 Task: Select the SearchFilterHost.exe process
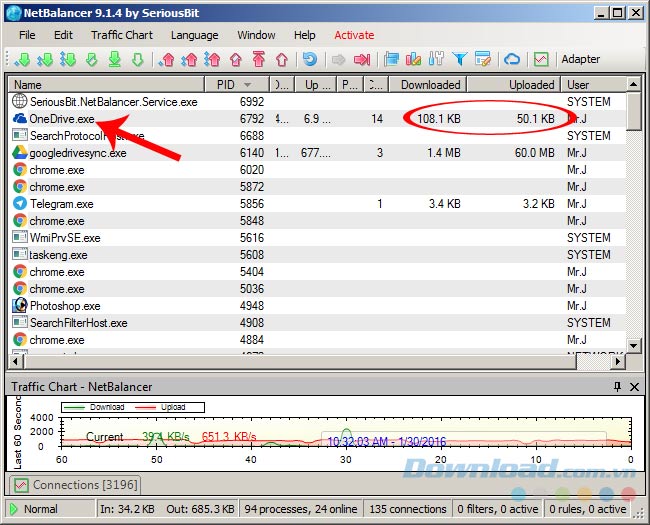tap(317, 323)
